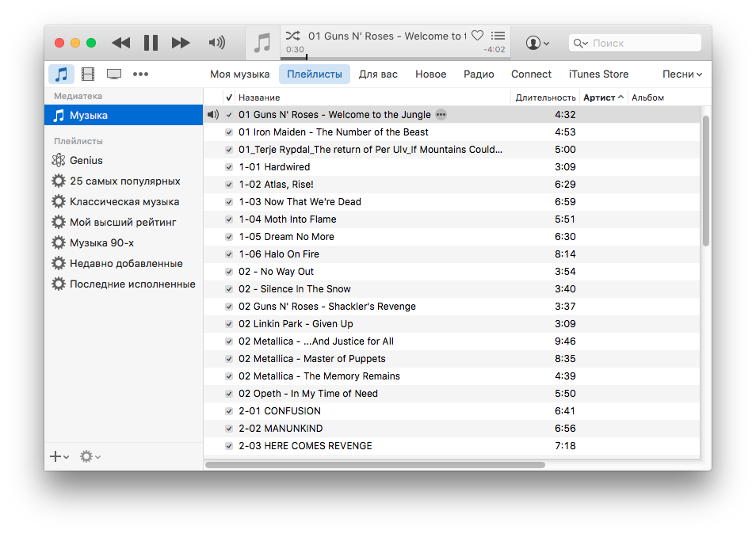The width and height of the screenshot is (756, 534).
Task: Pause the playing song
Action: pyautogui.click(x=151, y=43)
